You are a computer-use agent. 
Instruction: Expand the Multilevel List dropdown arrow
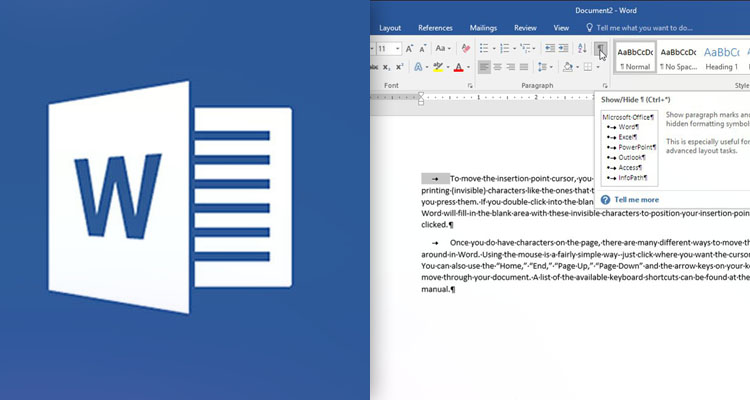click(x=534, y=48)
